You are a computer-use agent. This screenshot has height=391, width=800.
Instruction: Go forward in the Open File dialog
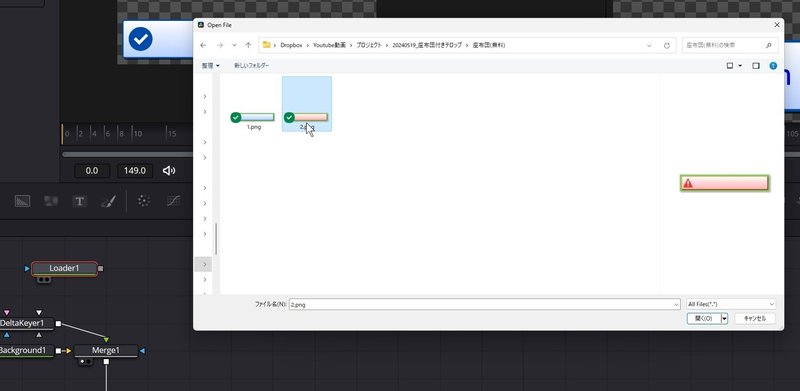[220, 45]
